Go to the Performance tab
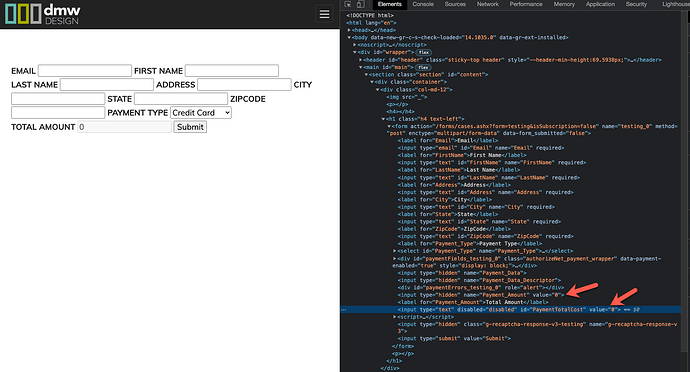 pyautogui.click(x=526, y=4)
